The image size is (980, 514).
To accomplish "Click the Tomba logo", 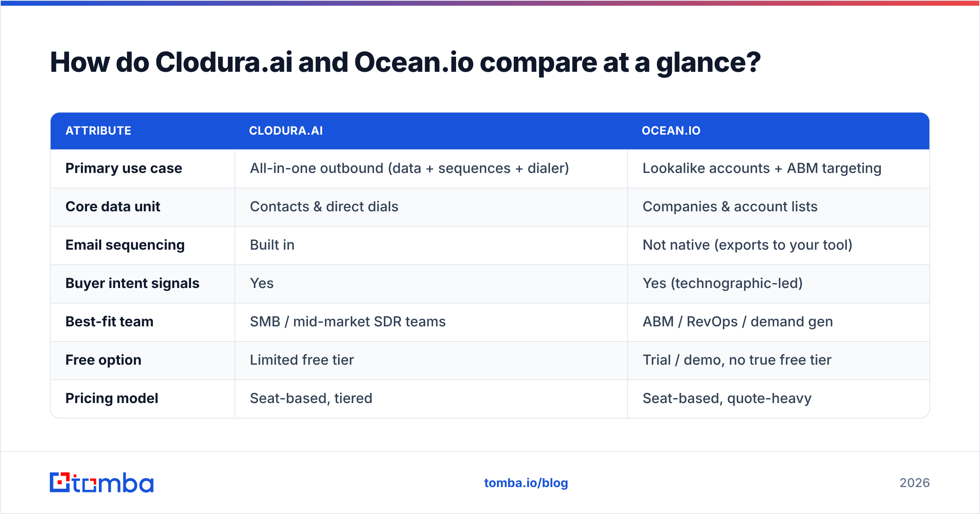I will click(102, 483).
